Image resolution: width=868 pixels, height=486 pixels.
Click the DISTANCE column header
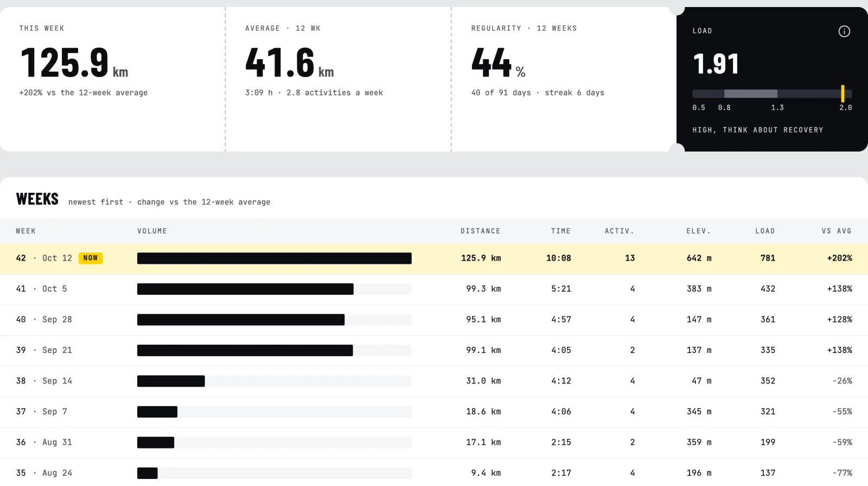(481, 231)
